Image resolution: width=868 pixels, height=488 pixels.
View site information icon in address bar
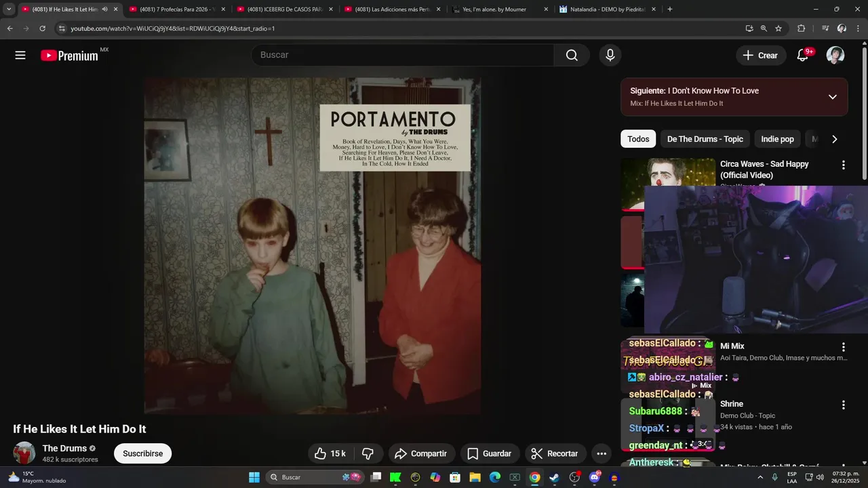[62, 28]
